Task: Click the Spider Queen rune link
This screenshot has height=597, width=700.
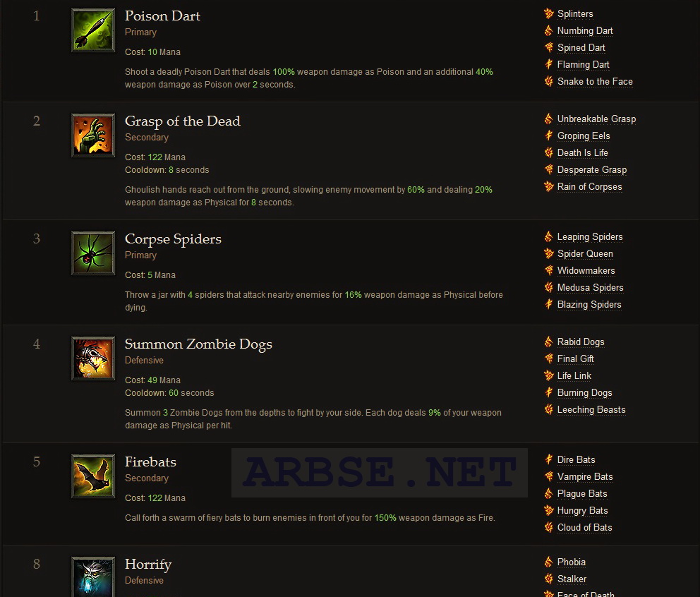Action: click(585, 253)
